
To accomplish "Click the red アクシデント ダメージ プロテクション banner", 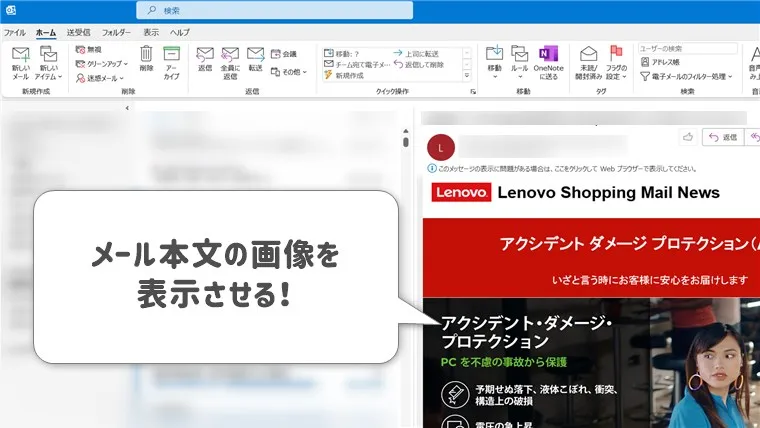I will (591, 258).
